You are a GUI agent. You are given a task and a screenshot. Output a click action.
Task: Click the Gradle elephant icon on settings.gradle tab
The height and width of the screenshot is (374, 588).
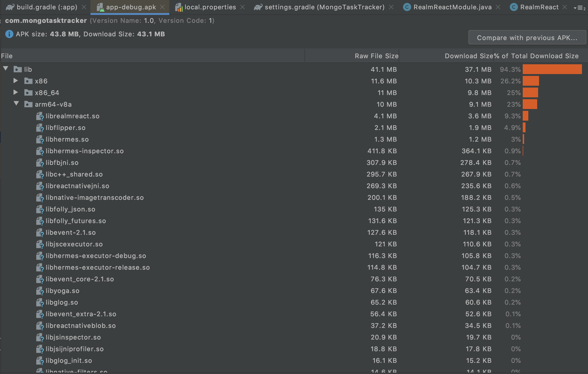[x=258, y=7]
